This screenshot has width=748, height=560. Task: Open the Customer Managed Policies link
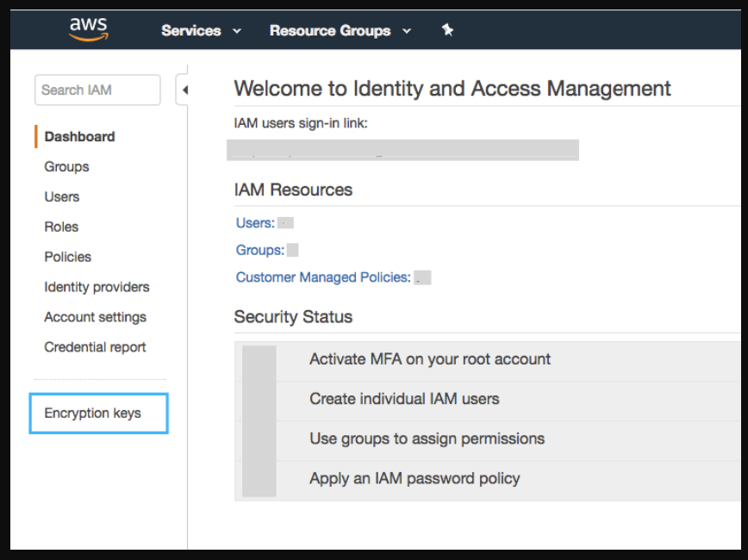pos(322,277)
